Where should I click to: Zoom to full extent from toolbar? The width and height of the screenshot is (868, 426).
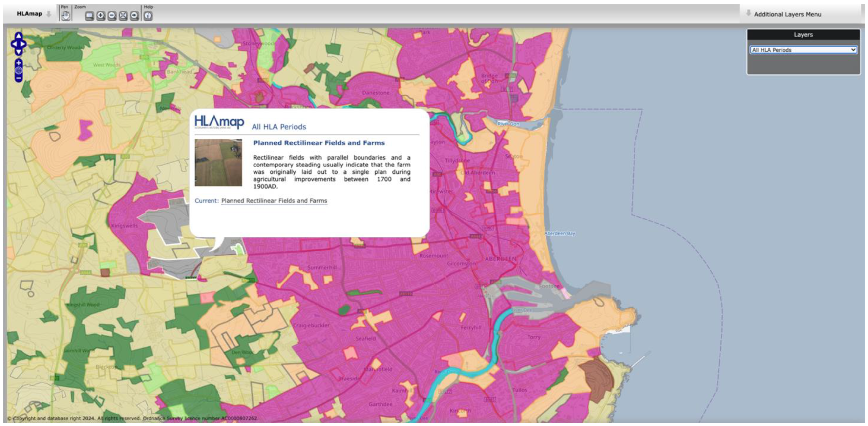pos(123,16)
